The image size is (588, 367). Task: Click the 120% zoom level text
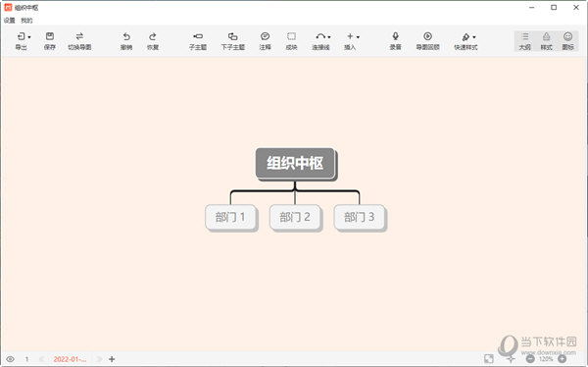(546, 359)
